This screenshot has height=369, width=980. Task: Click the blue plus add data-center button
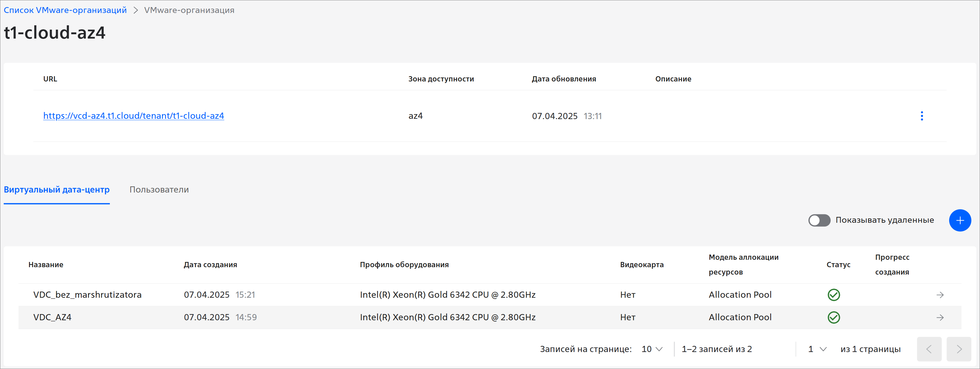pyautogui.click(x=959, y=220)
